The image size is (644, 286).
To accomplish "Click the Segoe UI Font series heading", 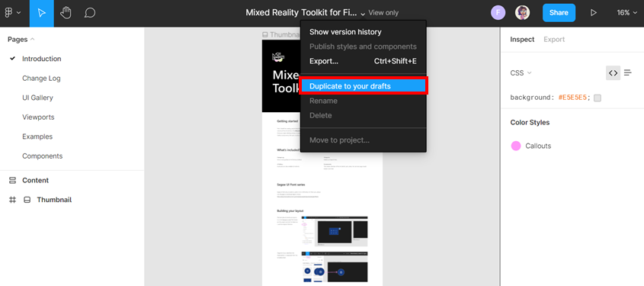I will point(291,185).
